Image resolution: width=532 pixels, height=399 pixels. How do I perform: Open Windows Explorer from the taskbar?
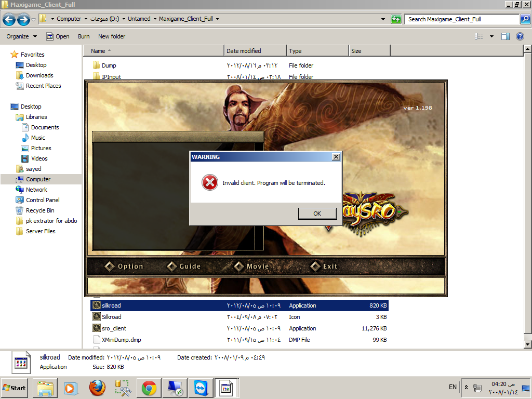pos(45,388)
